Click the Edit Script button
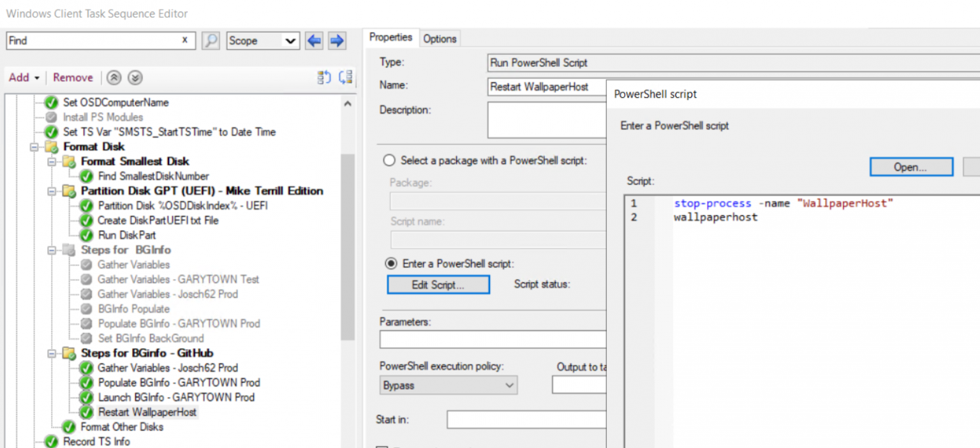Screen dimensions: 980x448 pyautogui.click(x=438, y=284)
